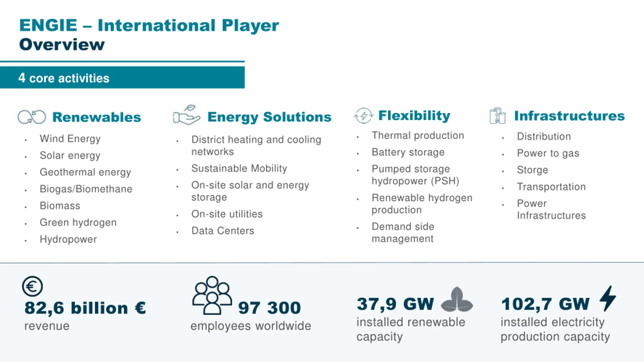Click 'District heating and cooling networks' bullet
644x362 pixels.
pos(256,146)
